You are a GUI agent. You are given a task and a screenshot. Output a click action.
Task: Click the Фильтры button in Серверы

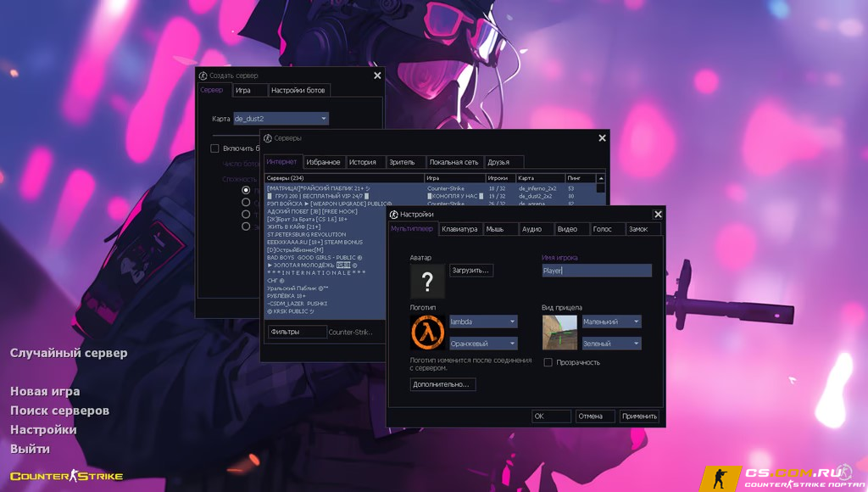pyautogui.click(x=298, y=332)
